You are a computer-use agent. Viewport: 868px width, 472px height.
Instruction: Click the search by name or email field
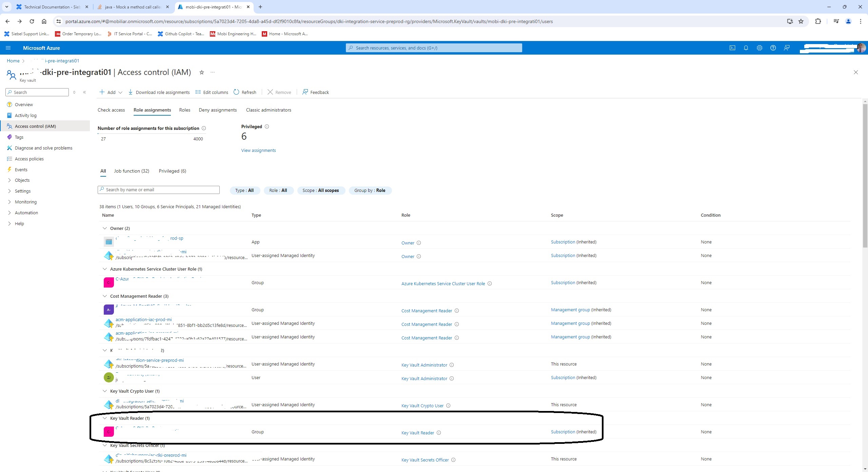tap(159, 190)
